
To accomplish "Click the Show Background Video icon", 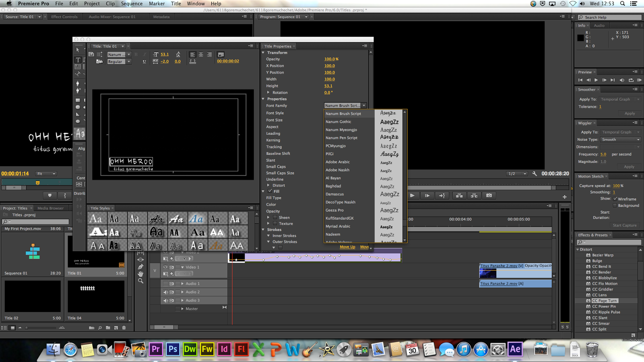I will [x=99, y=61].
